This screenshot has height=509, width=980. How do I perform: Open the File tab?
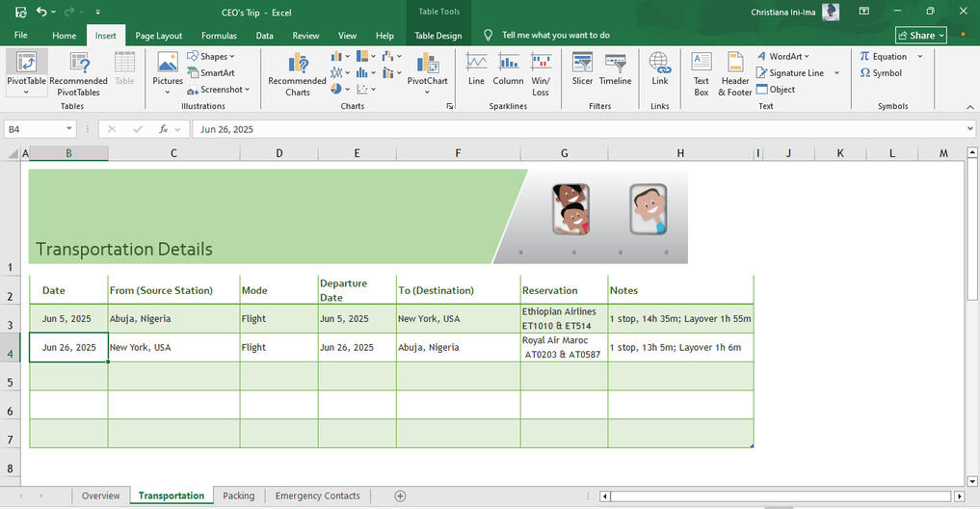click(x=20, y=36)
